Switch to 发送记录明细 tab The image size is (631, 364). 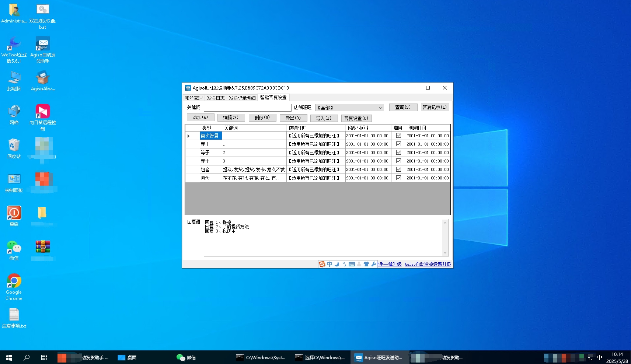pyautogui.click(x=242, y=98)
